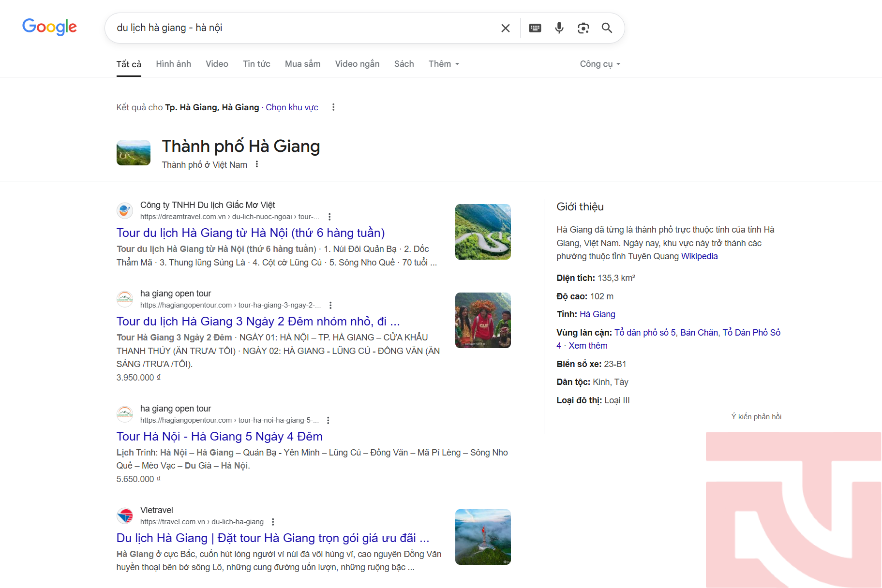Open three-dot menu next to Thành phố ở Việt Nam
The width and height of the screenshot is (882, 588).
(257, 164)
